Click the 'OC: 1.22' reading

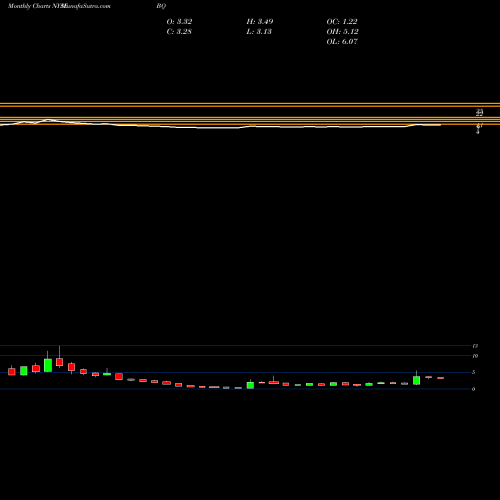click(x=342, y=22)
